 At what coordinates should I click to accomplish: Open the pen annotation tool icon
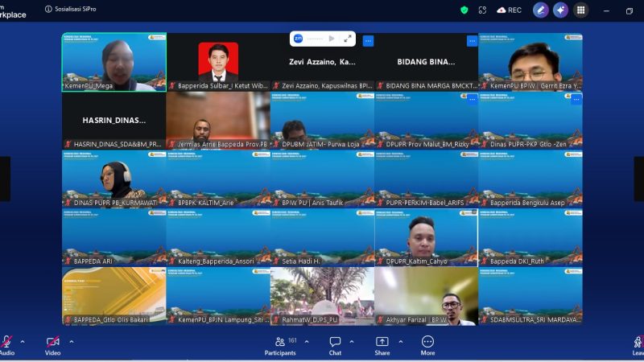(x=541, y=10)
